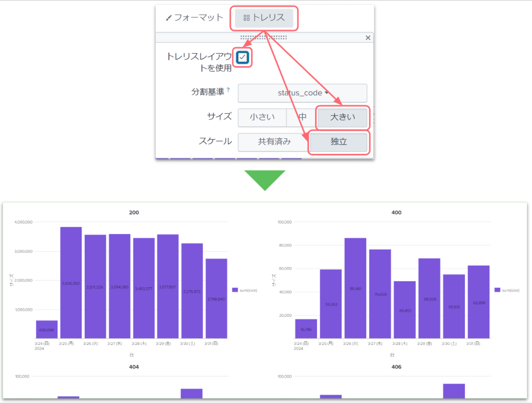Click the 3/27 (水) label in chart 200
Image resolution: width=532 pixels, height=403 pixels.
click(115, 343)
